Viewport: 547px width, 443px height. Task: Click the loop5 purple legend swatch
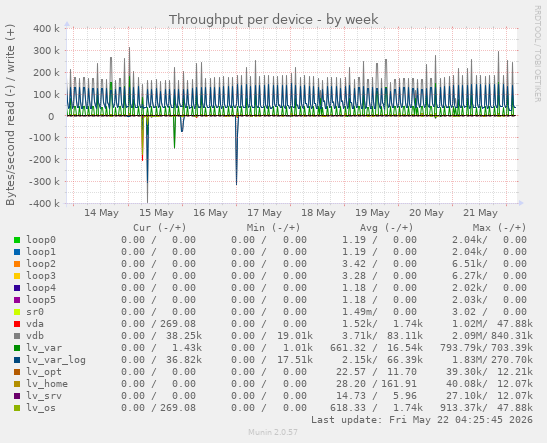pyautogui.click(x=17, y=300)
